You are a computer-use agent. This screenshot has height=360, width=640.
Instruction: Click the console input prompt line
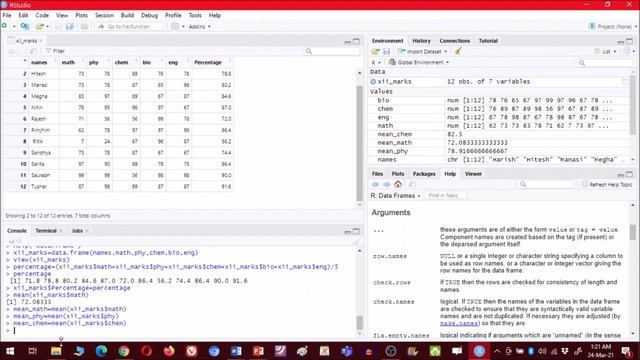pos(180,331)
